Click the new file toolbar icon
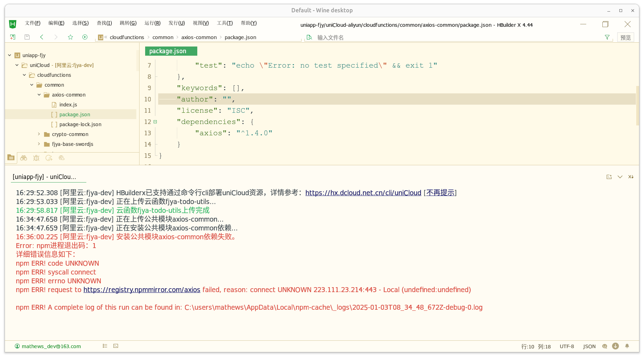 (x=13, y=37)
